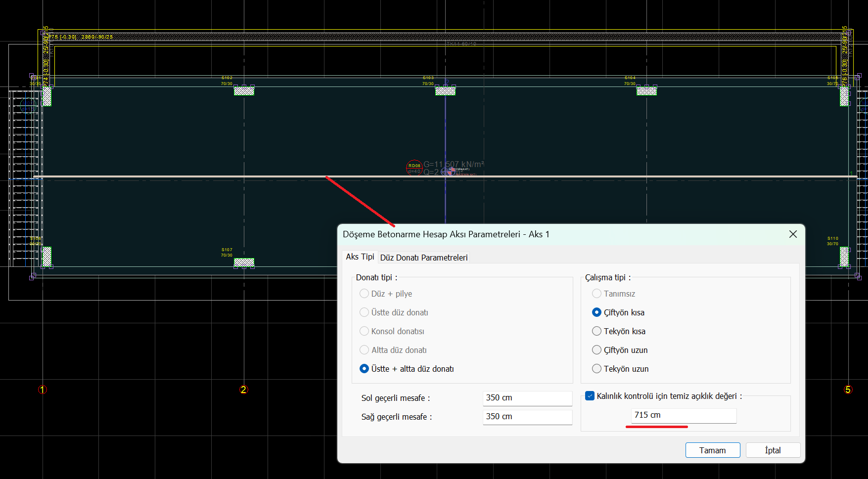Click the Sol geçerli mesafe field
The width and height of the screenshot is (868, 479).
pyautogui.click(x=527, y=398)
